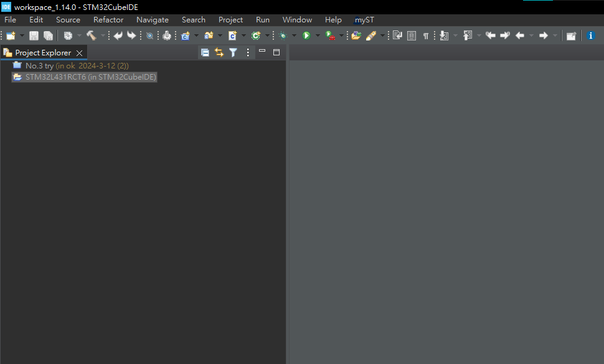Open the File menu
The image size is (604, 364).
(11, 20)
